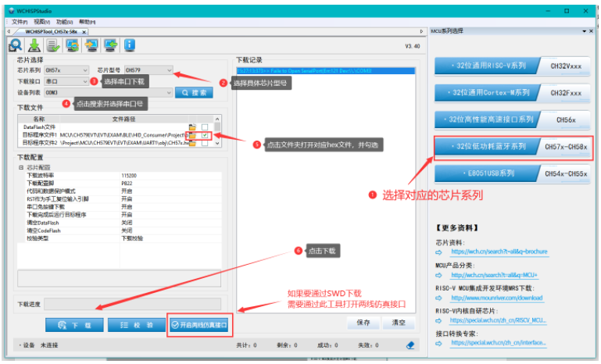
Task: Open the 视图 menu
Action: [41, 22]
